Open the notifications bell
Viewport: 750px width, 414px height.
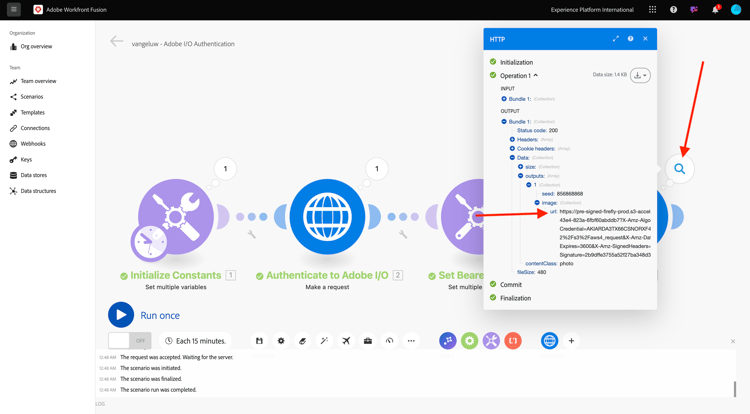(x=716, y=10)
